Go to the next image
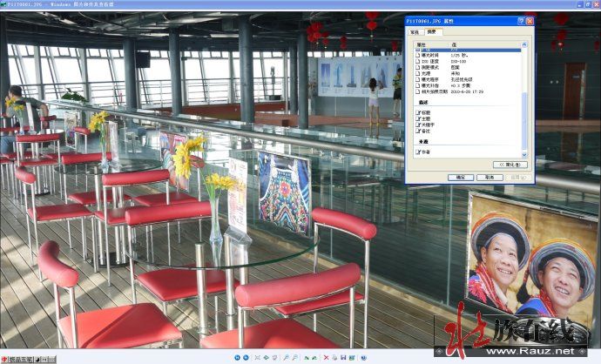The width and height of the screenshot is (601, 364). [x=246, y=358]
